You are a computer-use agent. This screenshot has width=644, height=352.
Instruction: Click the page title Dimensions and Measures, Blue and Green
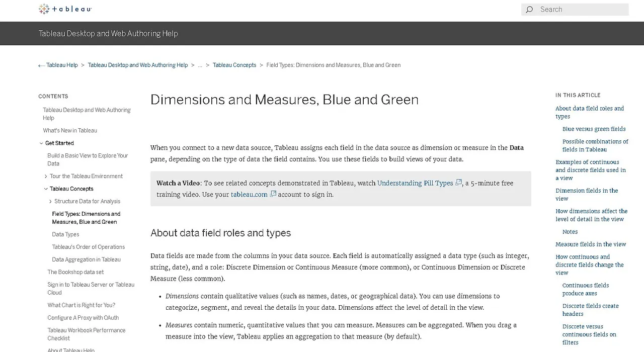284,100
